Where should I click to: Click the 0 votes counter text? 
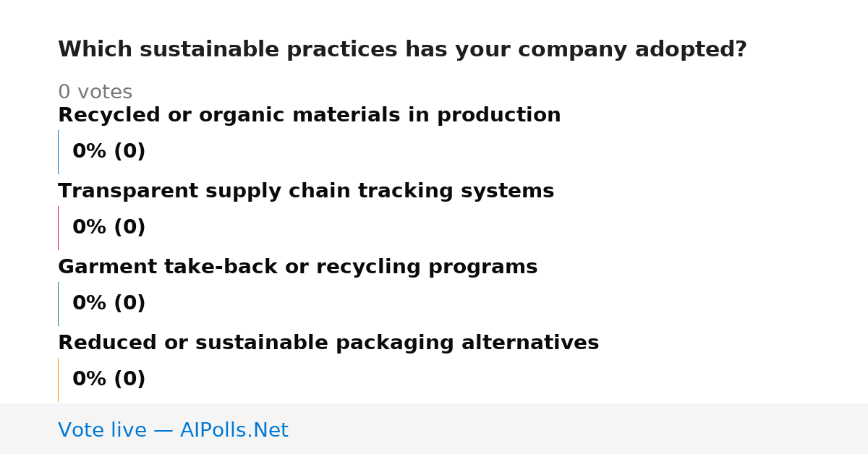pyautogui.click(x=95, y=93)
